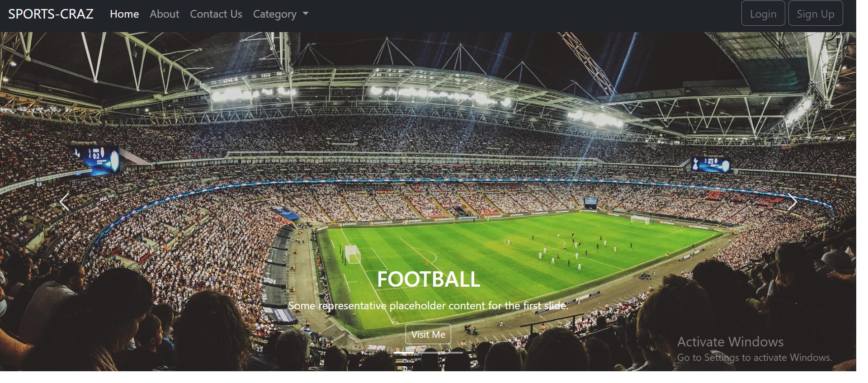Click the Sign Up button
This screenshot has height=383, width=868.
(x=816, y=14)
